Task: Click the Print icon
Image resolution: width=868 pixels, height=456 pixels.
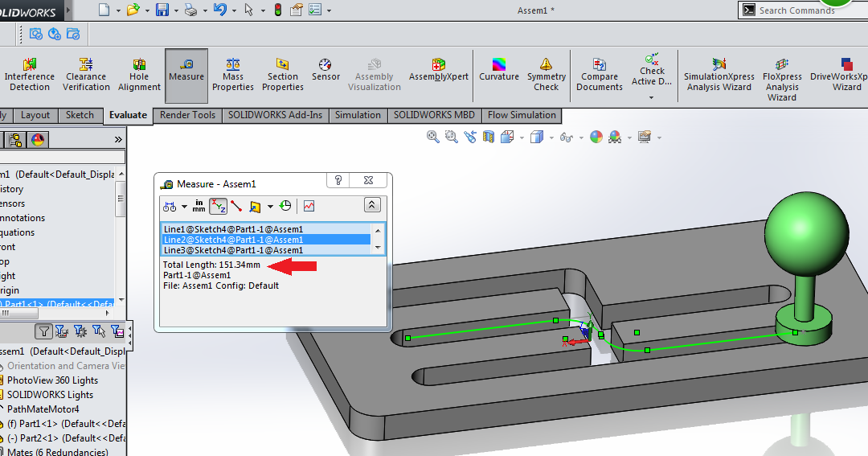Action: tap(191, 10)
